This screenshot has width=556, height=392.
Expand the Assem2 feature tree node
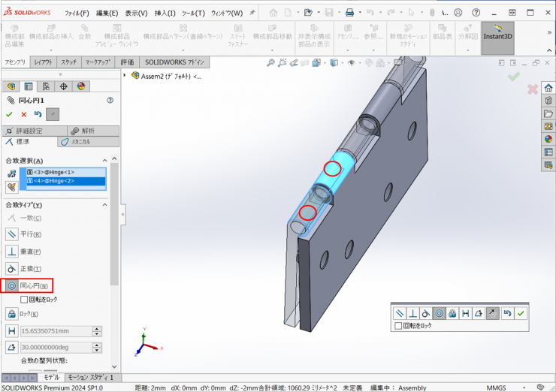125,76
